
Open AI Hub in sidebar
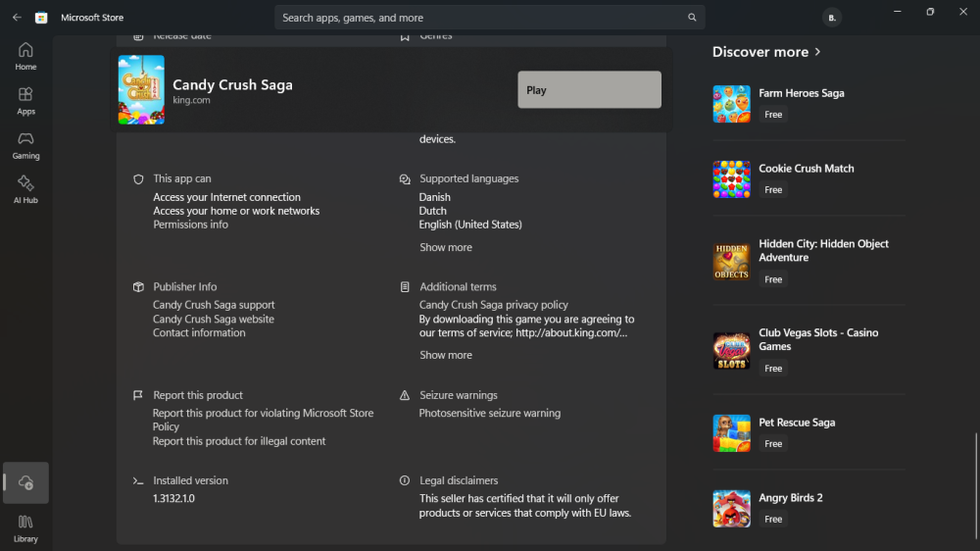pyautogui.click(x=25, y=189)
